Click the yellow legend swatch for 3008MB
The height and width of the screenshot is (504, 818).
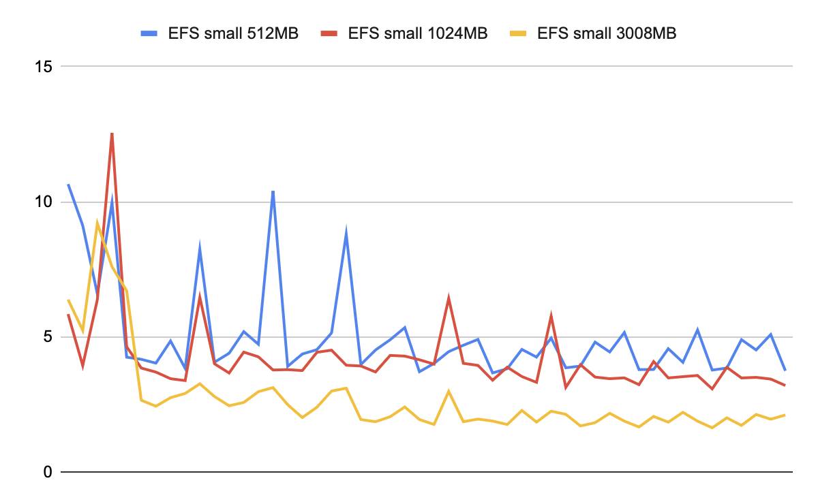coord(518,33)
